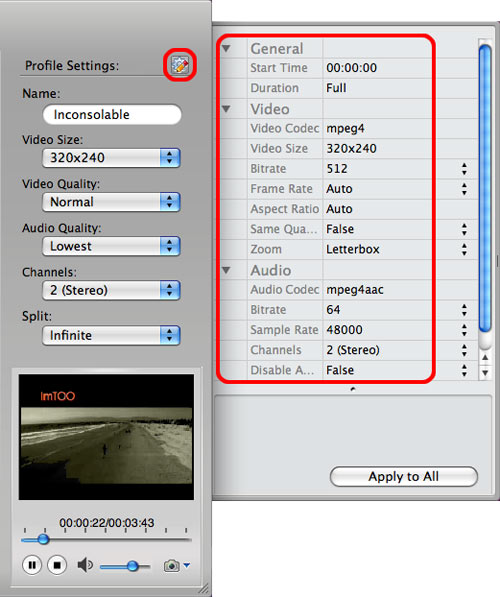Click the Name field containing Inconsolable
The image size is (500, 597).
pos(112,115)
